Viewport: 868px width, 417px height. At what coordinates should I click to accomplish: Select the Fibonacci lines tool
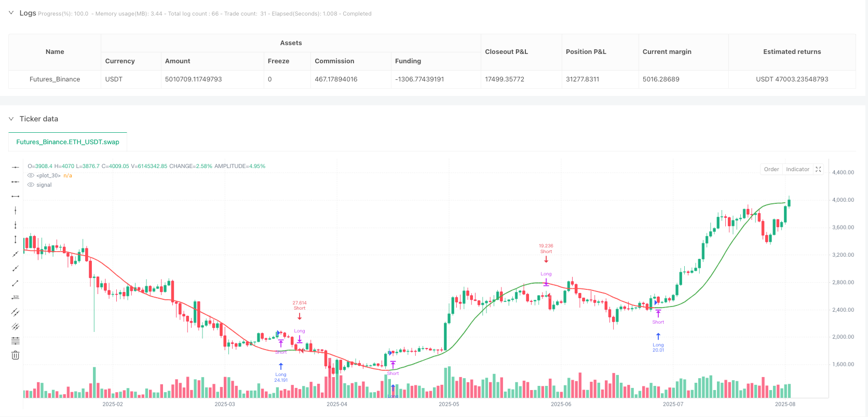[x=16, y=341]
